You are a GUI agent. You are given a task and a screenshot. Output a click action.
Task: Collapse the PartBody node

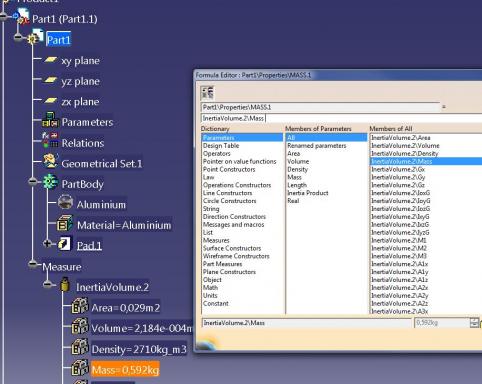pos(33,181)
